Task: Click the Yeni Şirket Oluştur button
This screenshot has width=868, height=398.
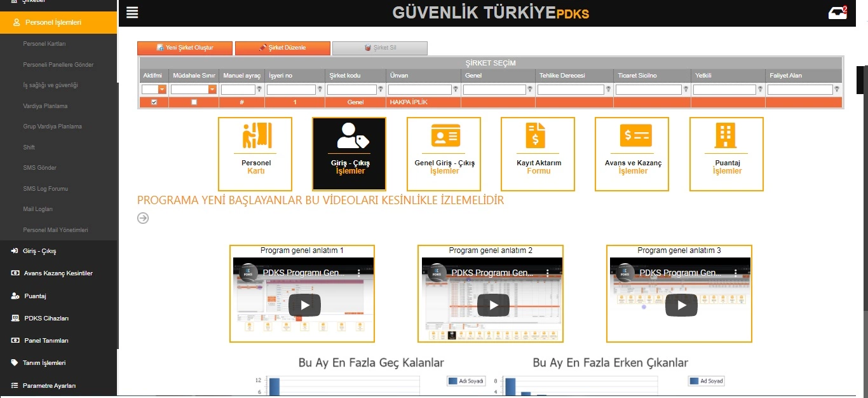Action: point(184,48)
